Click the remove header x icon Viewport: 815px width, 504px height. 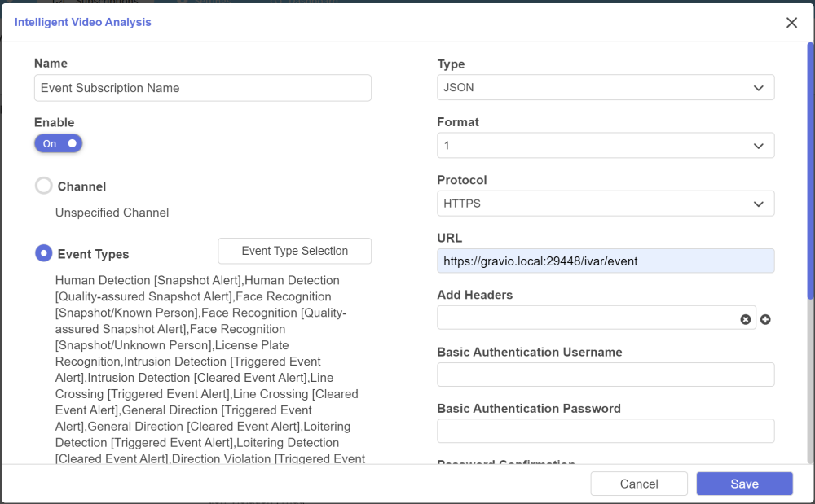(745, 319)
